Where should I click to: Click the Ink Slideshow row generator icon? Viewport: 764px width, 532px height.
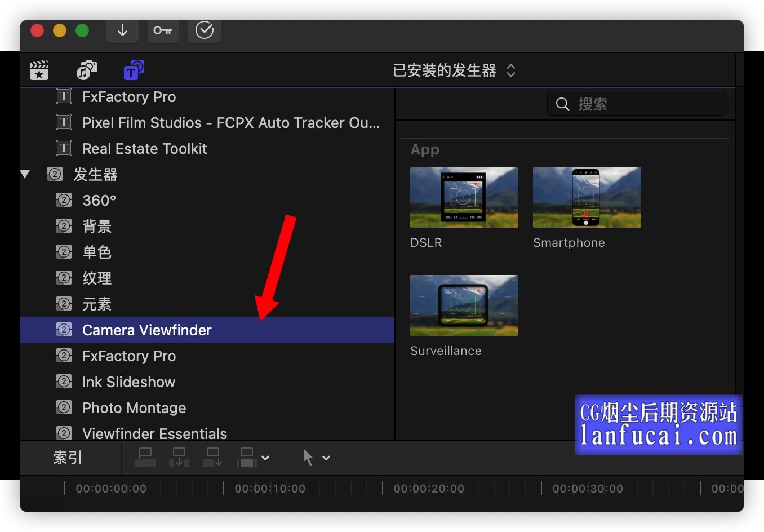point(64,382)
